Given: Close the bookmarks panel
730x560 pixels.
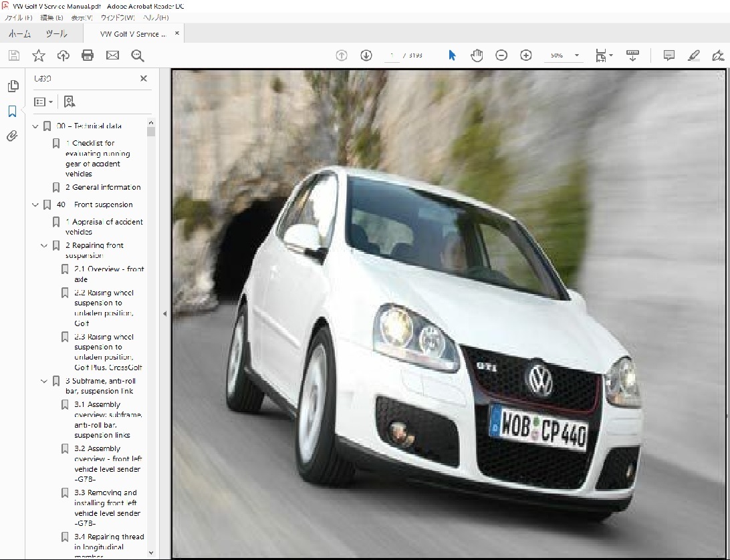Looking at the screenshot, I should pos(143,79).
